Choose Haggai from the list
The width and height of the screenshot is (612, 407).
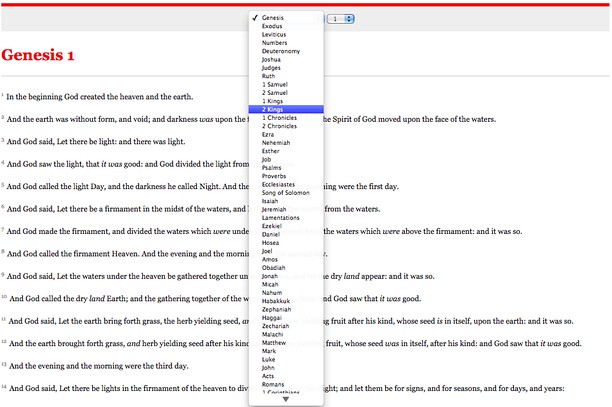pos(286,318)
